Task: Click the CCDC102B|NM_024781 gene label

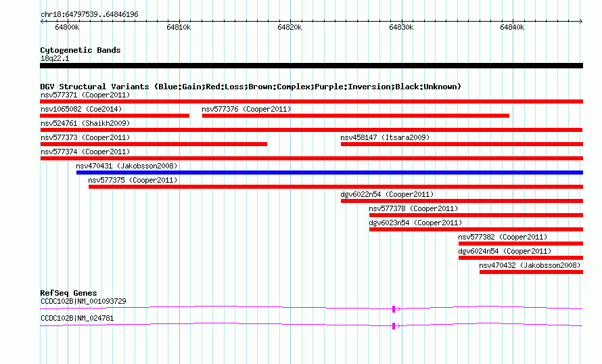Action: [77, 318]
